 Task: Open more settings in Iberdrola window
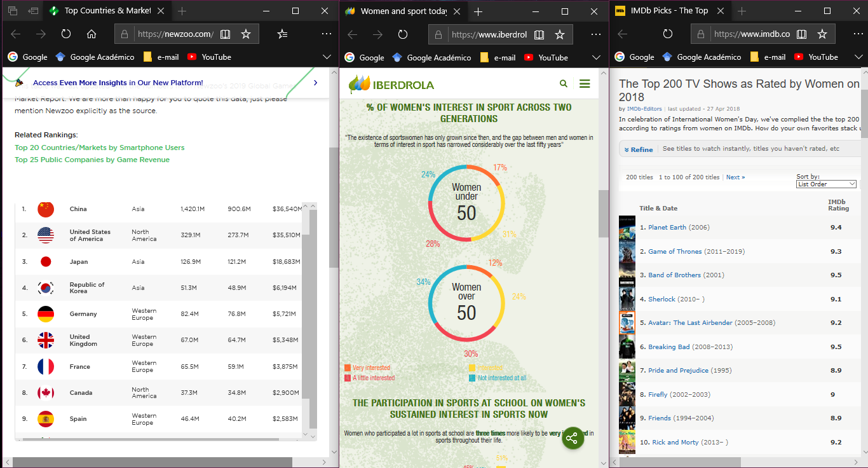595,34
